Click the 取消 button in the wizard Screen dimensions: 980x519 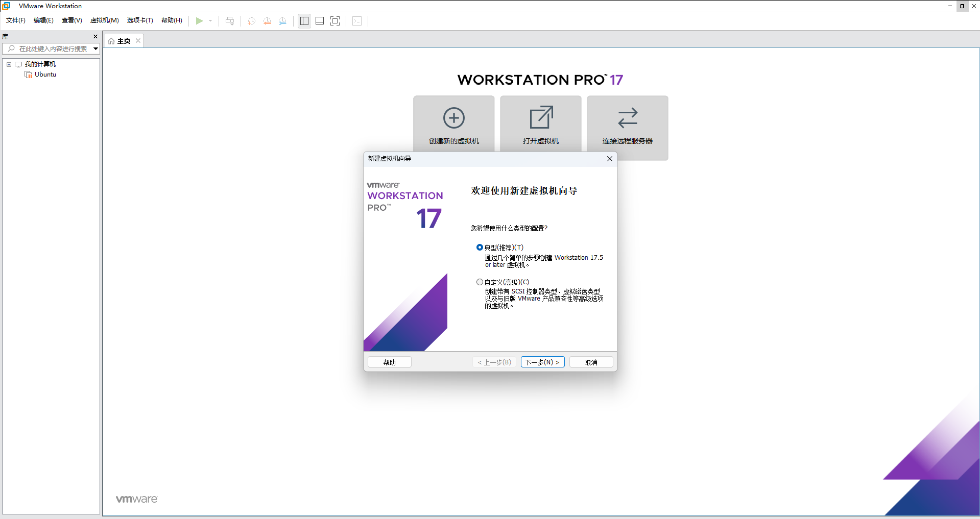591,362
